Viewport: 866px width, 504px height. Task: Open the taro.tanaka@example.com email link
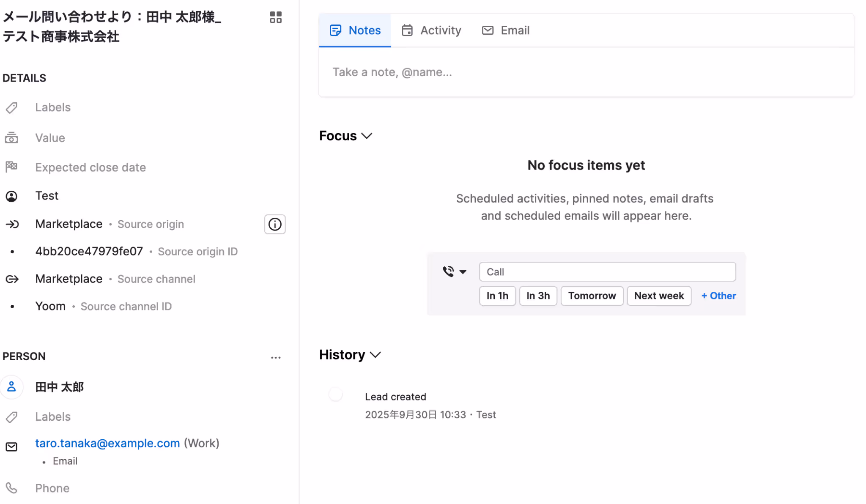107,443
